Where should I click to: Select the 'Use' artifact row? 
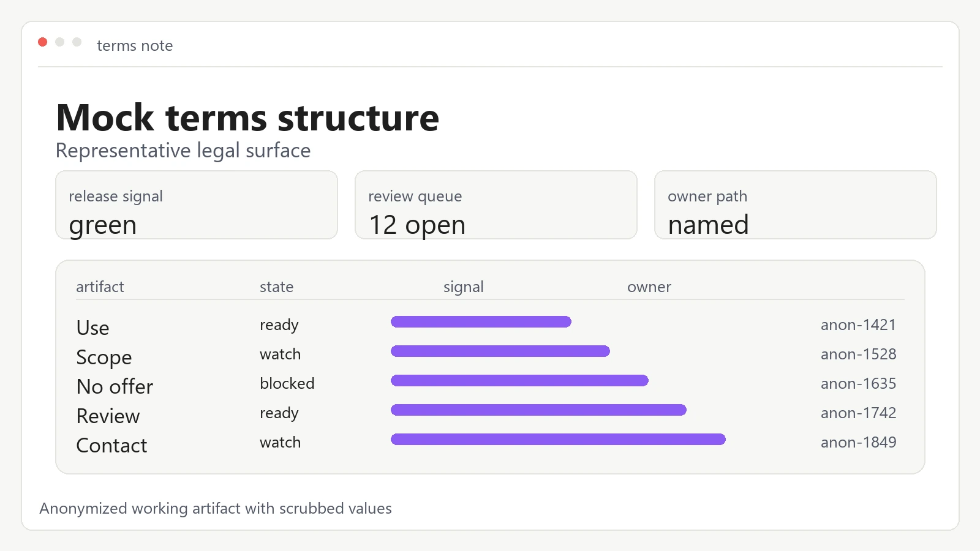(490, 324)
